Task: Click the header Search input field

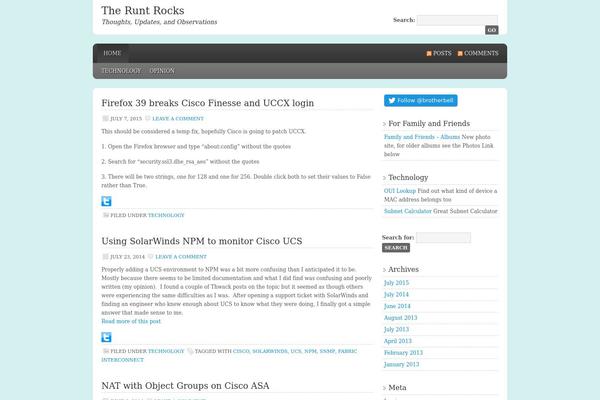Action: coord(457,20)
